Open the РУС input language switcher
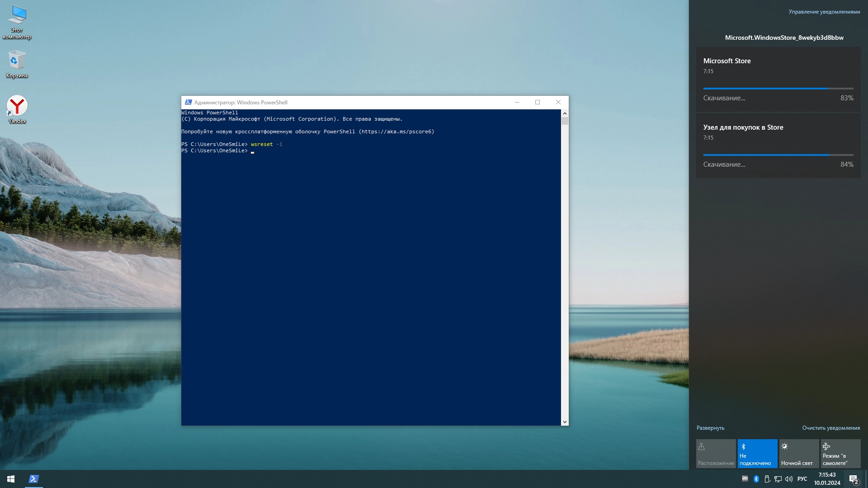This screenshot has height=488, width=868. 802,479
